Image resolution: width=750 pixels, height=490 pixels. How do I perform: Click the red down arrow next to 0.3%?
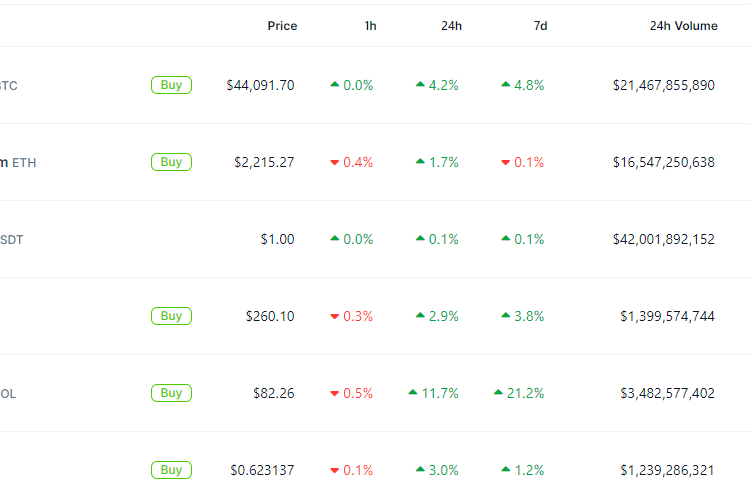tap(335, 317)
